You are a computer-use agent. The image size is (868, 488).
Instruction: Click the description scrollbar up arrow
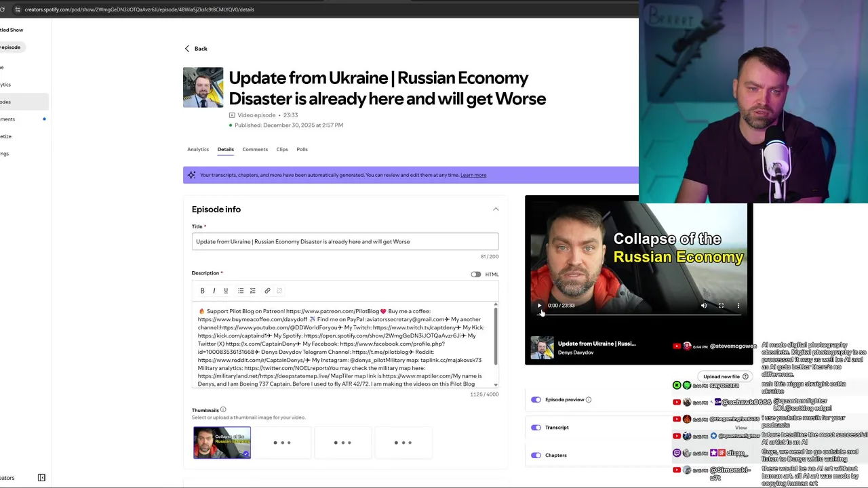496,306
